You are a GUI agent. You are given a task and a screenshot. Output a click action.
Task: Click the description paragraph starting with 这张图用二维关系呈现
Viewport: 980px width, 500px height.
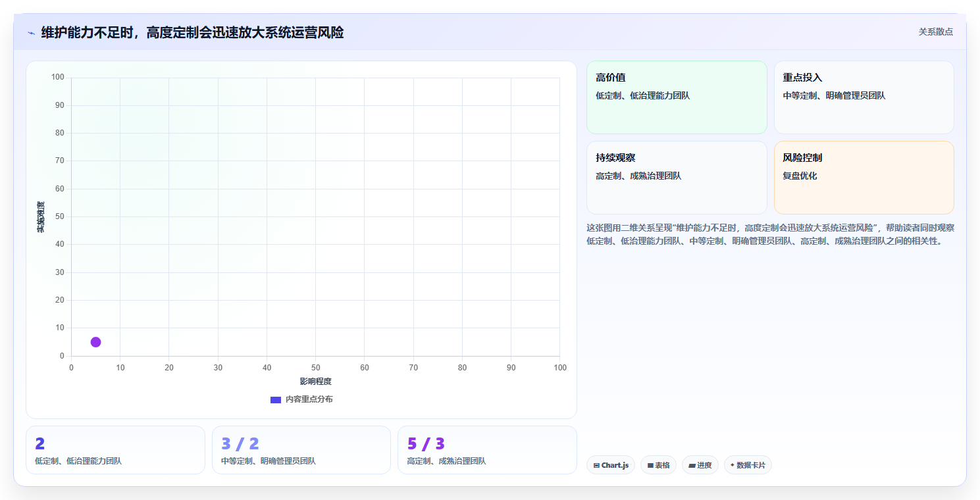click(x=770, y=234)
